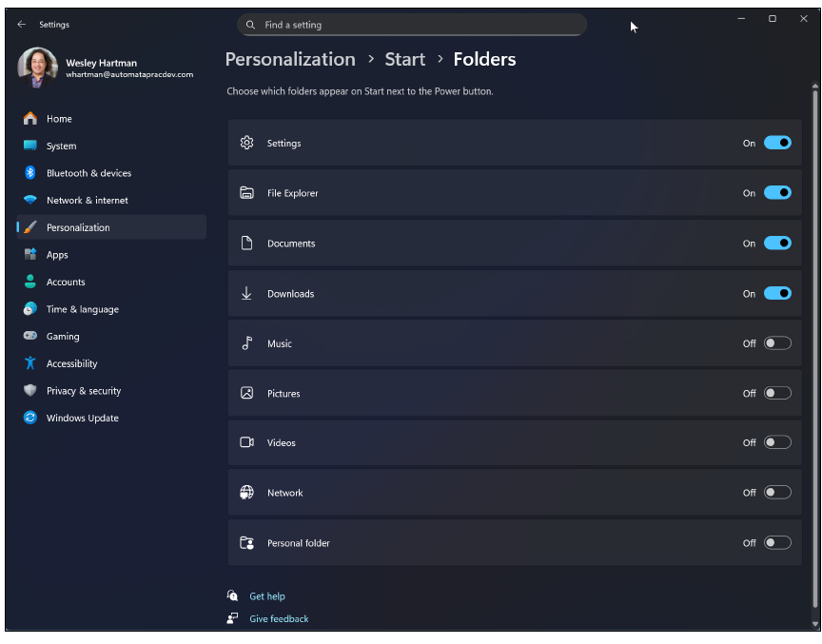Disable the File Explorer toggle
The width and height of the screenshot is (822, 644).
777,193
